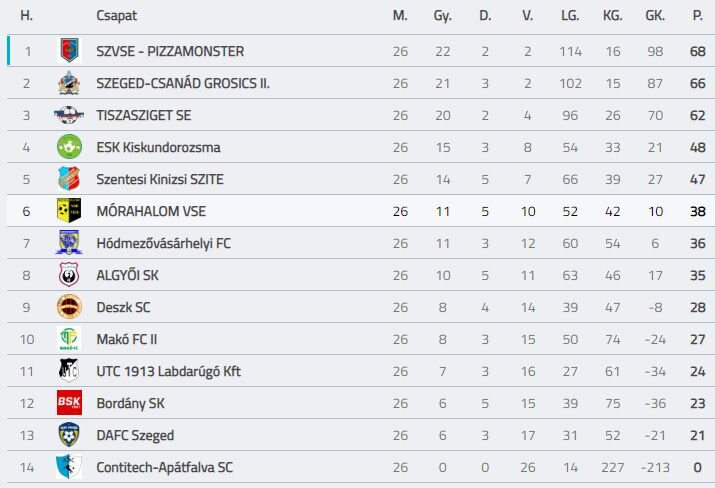This screenshot has height=488, width=715.
Task: Open Contitech-Apátfalva SC team page
Action: pyautogui.click(x=165, y=467)
